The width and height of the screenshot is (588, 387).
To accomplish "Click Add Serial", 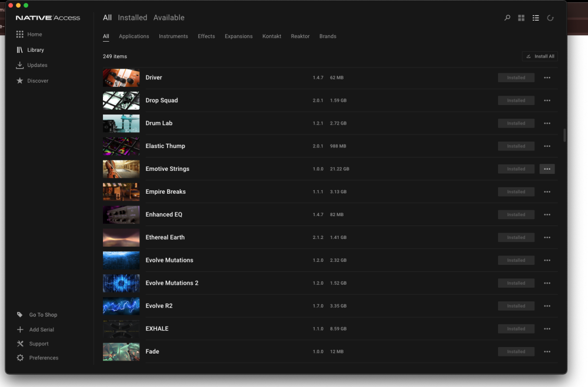I will [36, 329].
